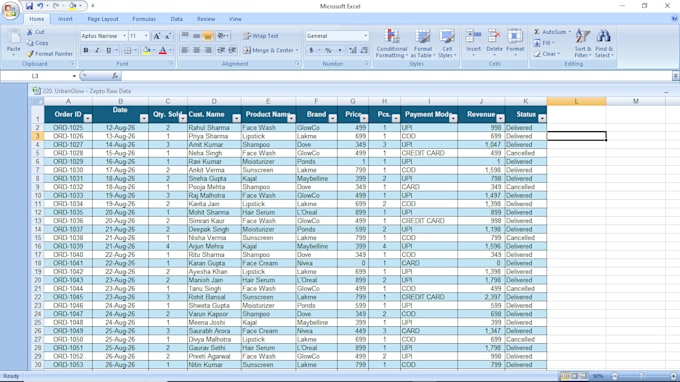Apply the red font color
Viewport: 680px width, 382px height.
(163, 50)
